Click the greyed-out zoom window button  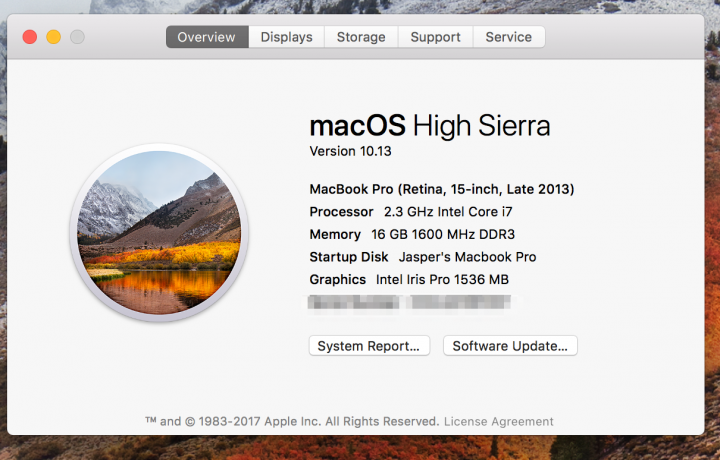(77, 37)
